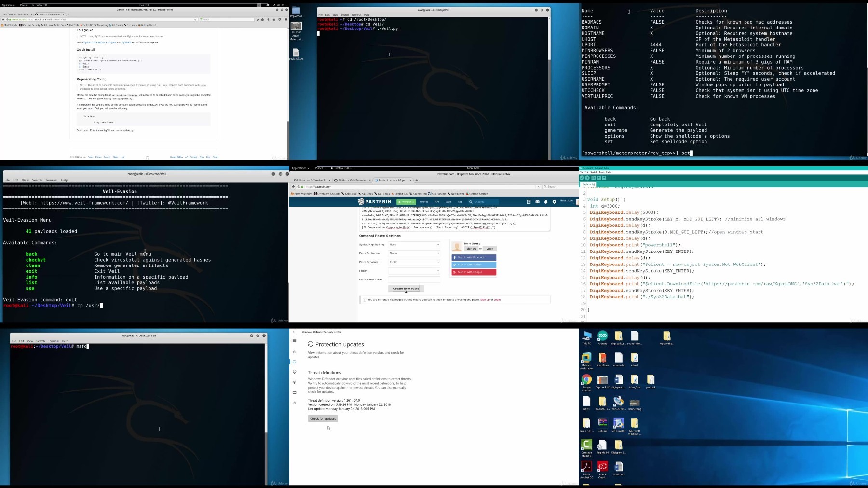Click the Upload arrow in Arduino toolbar

pos(587,178)
